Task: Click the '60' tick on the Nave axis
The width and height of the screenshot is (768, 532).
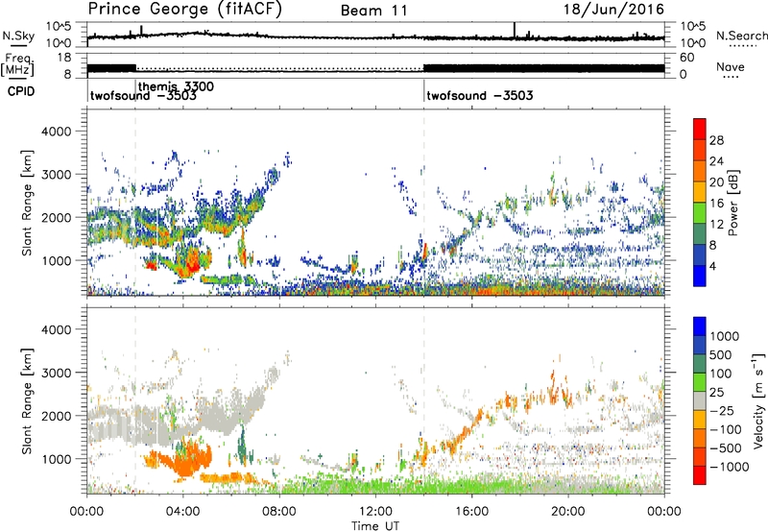Action: 686,58
